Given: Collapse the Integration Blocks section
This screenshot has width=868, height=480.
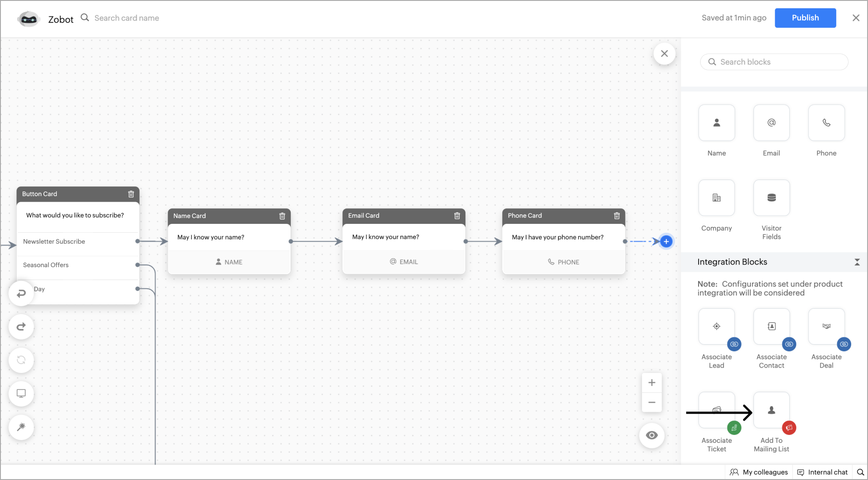Looking at the screenshot, I should point(857,262).
